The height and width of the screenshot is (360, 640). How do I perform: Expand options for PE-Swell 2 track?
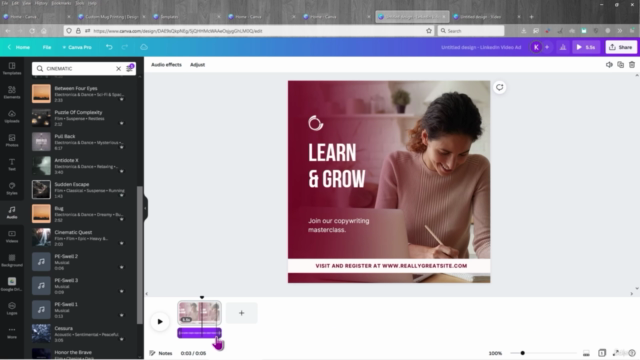tap(121, 267)
